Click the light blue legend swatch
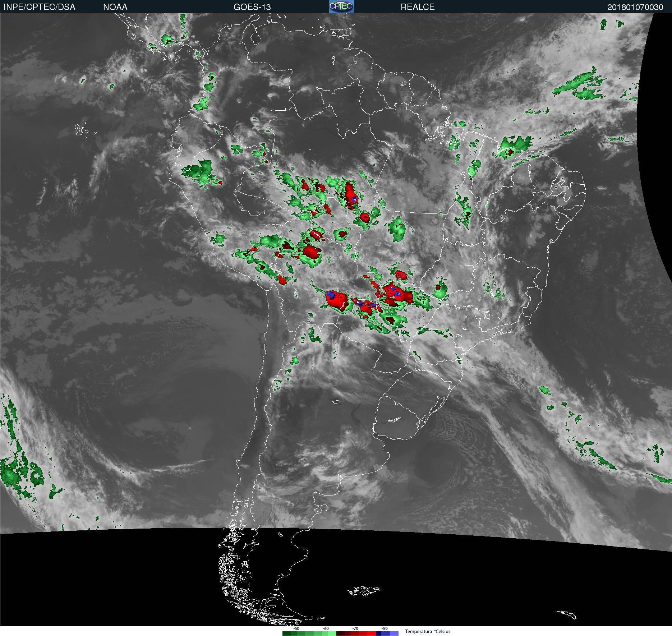Image resolution: width=672 pixels, height=636 pixels. click(x=394, y=633)
